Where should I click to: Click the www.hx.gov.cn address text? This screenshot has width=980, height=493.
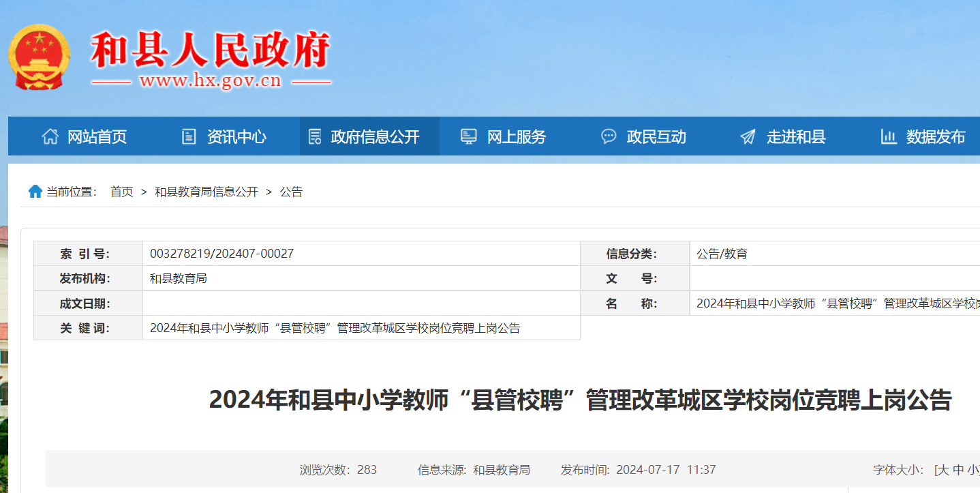211,80
